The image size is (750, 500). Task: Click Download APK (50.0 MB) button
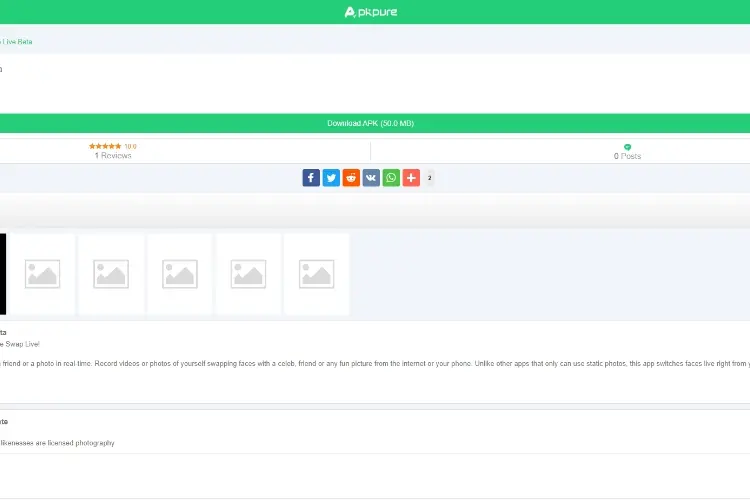pyautogui.click(x=370, y=123)
